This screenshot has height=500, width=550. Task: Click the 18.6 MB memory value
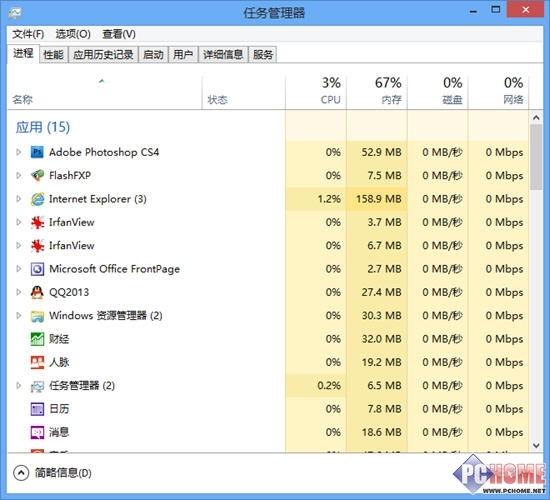tap(382, 432)
